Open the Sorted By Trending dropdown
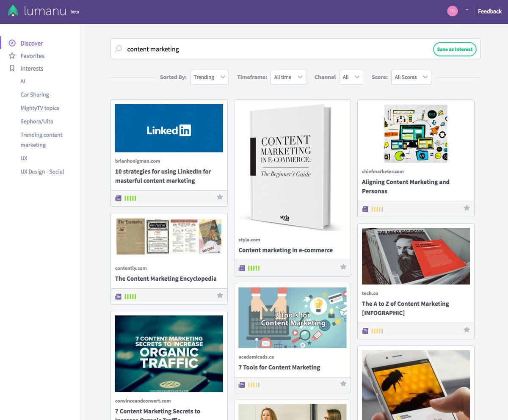 [x=210, y=77]
